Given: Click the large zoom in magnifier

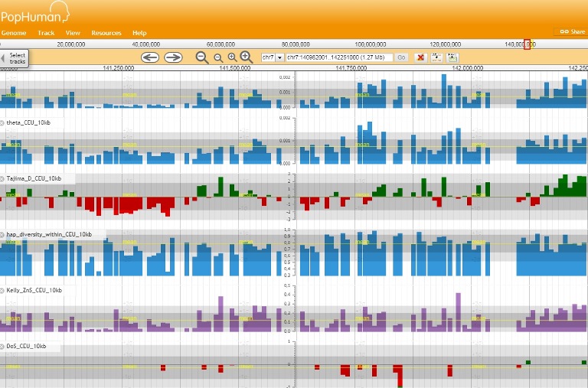Looking at the screenshot, I should tap(247, 57).
